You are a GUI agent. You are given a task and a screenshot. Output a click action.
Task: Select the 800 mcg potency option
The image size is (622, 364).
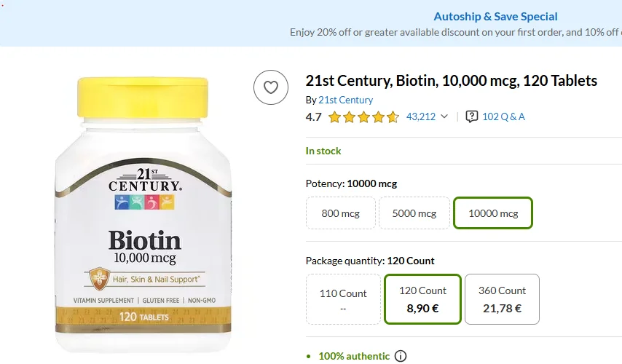[340, 213]
